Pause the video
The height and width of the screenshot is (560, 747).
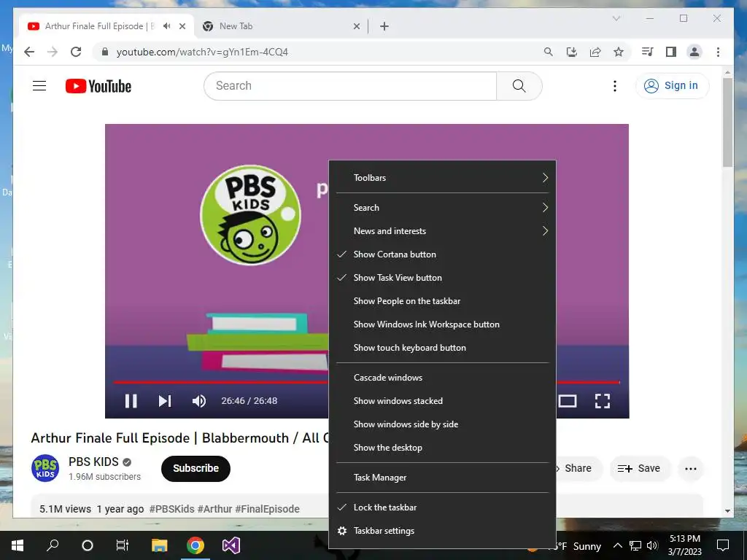131,401
